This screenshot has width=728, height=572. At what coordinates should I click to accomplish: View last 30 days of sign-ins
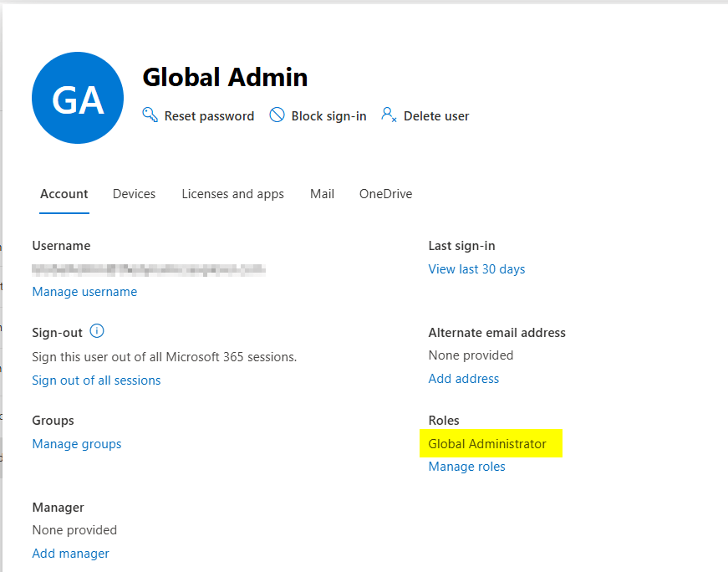point(476,269)
